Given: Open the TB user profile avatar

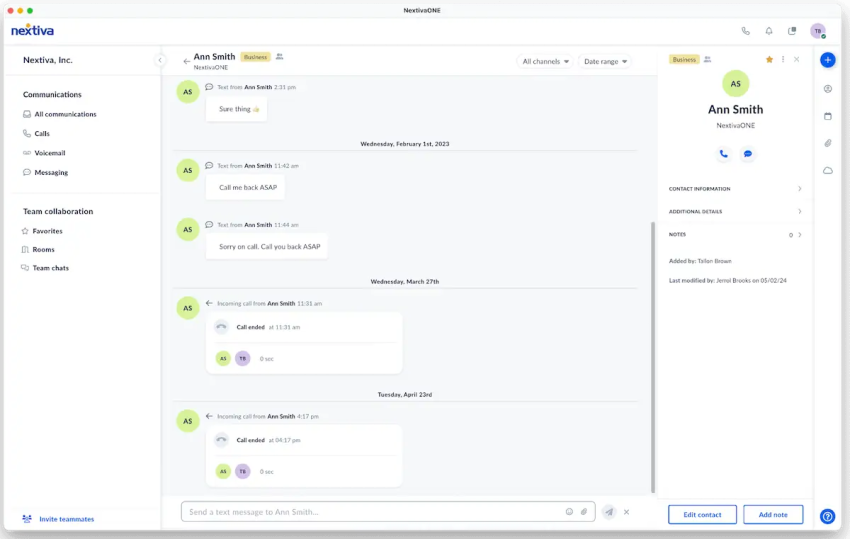Looking at the screenshot, I should (818, 31).
